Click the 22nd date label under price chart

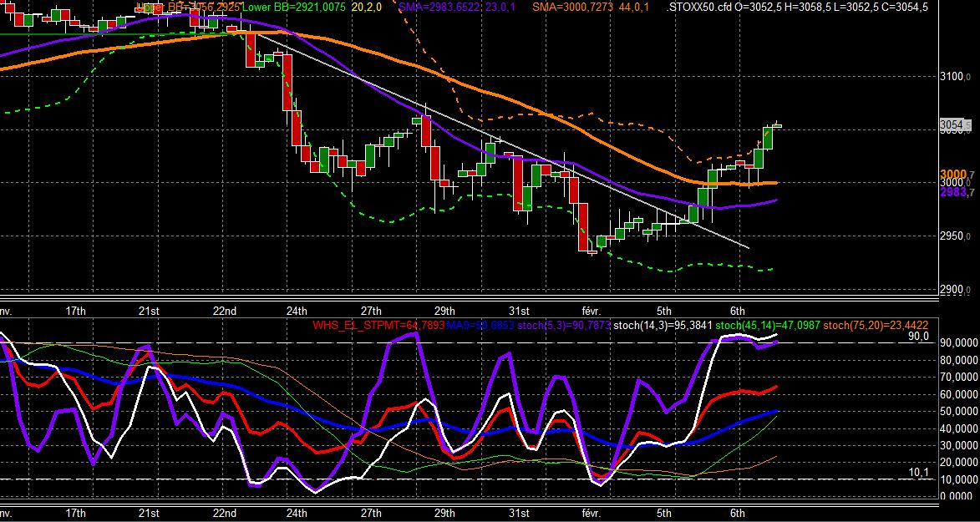click(225, 311)
